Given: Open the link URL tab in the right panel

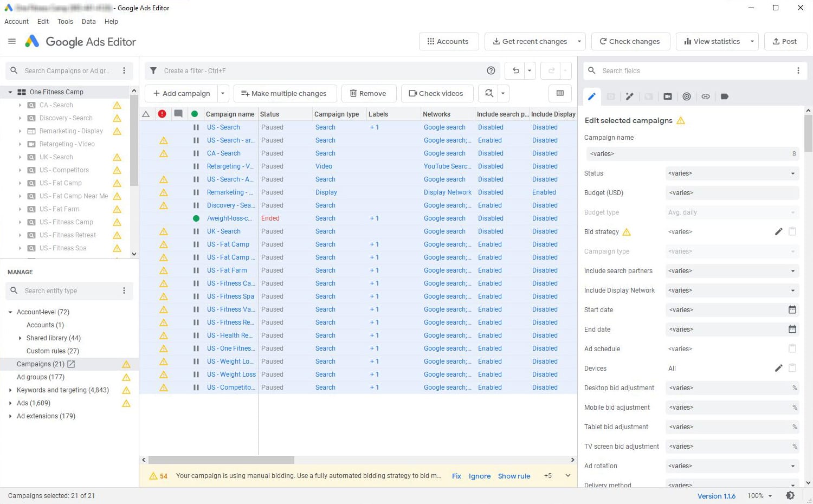Looking at the screenshot, I should click(x=706, y=96).
